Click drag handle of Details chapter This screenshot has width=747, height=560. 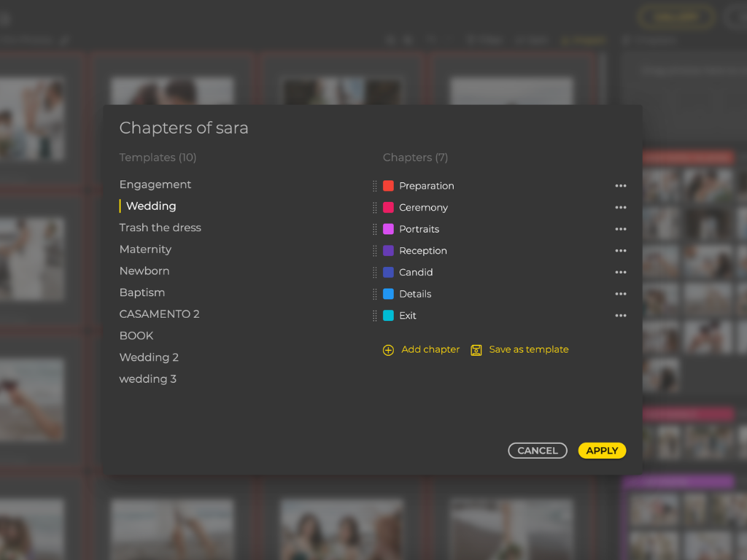[x=374, y=294]
